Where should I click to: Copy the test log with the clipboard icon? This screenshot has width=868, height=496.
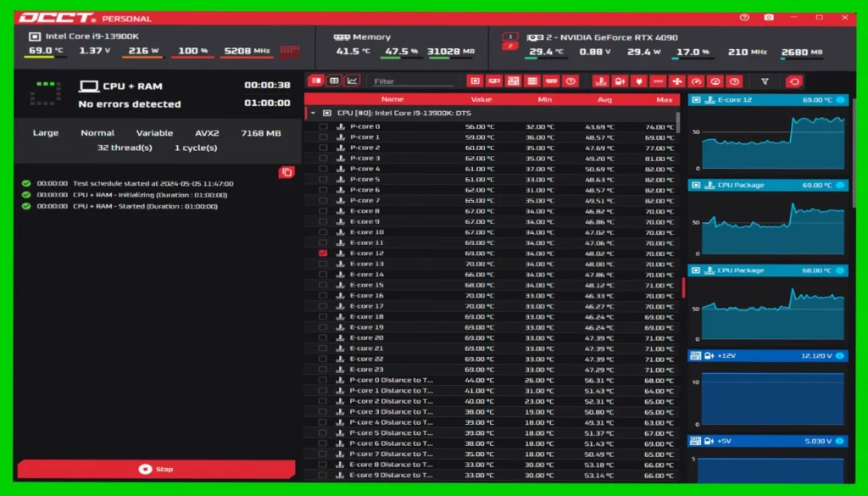[287, 172]
